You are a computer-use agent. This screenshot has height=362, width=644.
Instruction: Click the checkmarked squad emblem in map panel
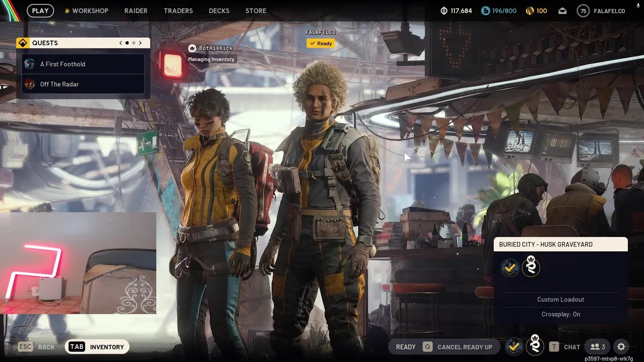pyautogui.click(x=510, y=268)
